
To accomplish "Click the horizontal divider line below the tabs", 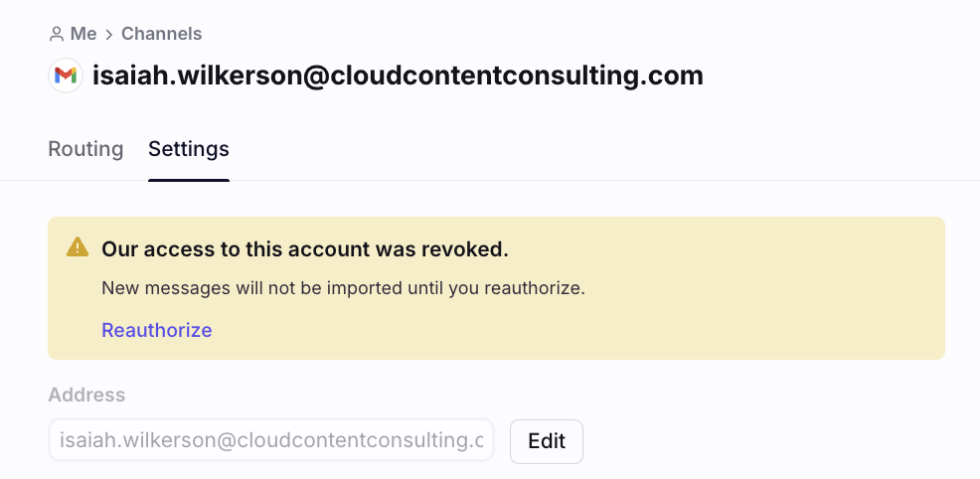I will coord(490,181).
